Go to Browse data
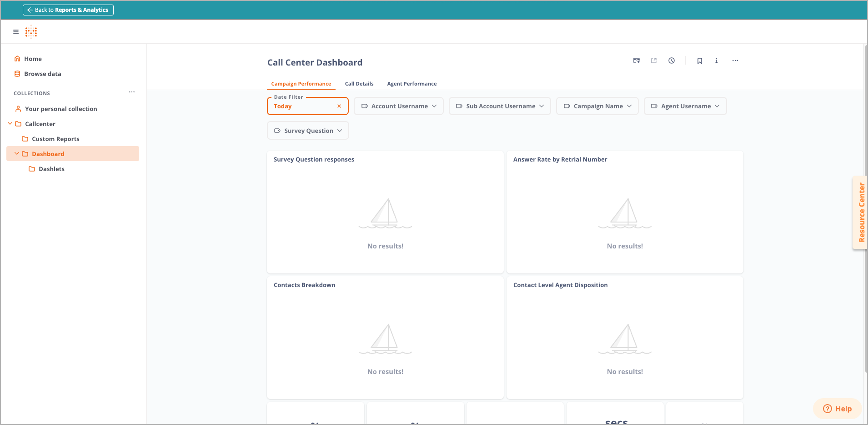 pos(42,74)
